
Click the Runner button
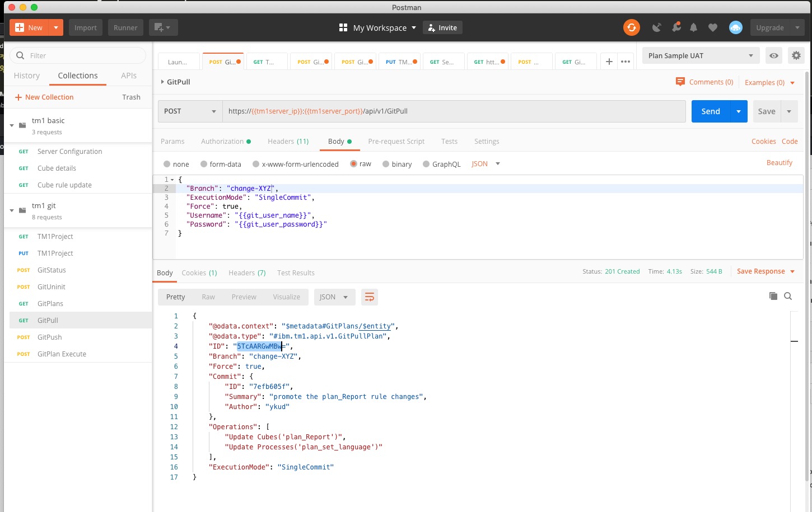[x=125, y=27]
